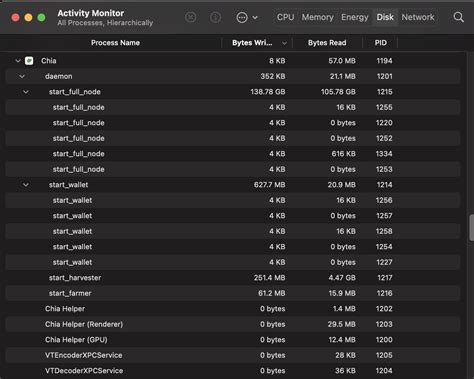Click PID value 1194

coord(384,61)
